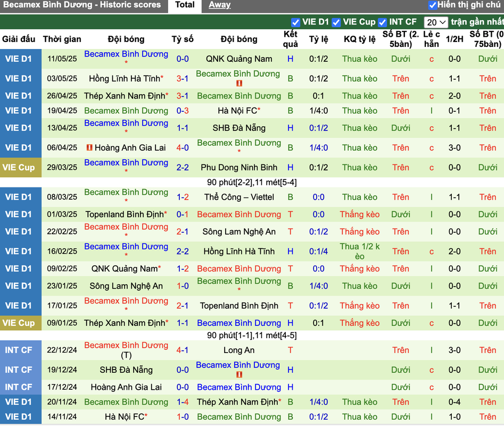Click the Giải đấu column header
The image size is (504, 426).
[19, 39]
